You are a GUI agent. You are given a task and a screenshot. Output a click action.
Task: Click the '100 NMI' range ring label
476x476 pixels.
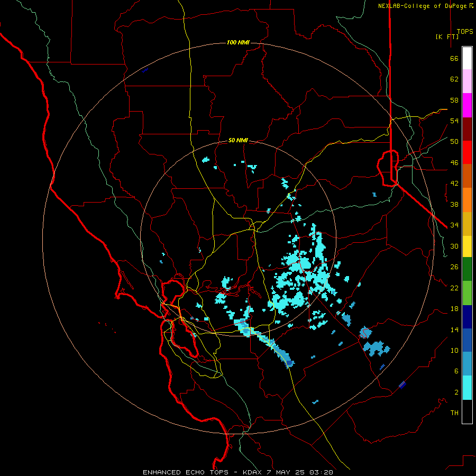click(238, 42)
